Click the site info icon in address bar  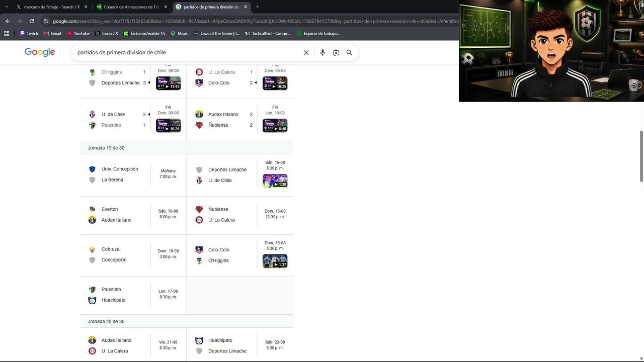pyautogui.click(x=46, y=21)
